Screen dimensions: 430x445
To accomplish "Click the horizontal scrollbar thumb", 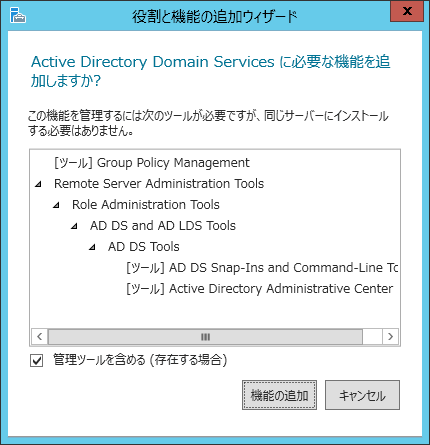I will coord(205,337).
